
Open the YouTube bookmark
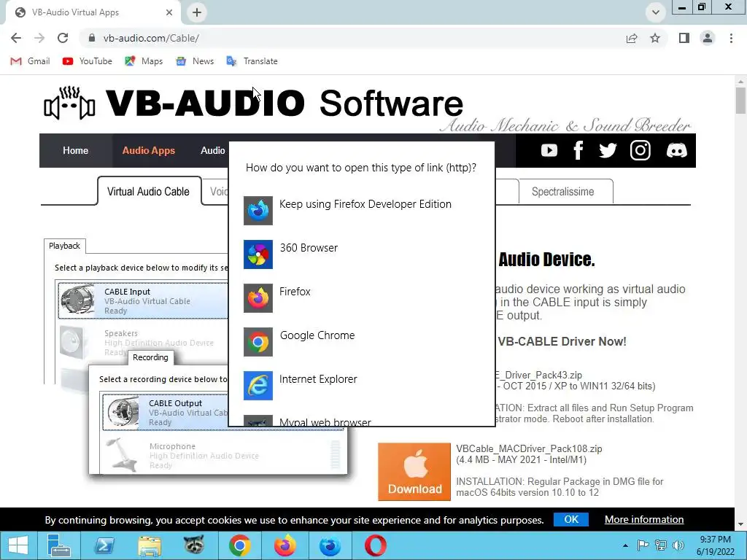coord(88,61)
